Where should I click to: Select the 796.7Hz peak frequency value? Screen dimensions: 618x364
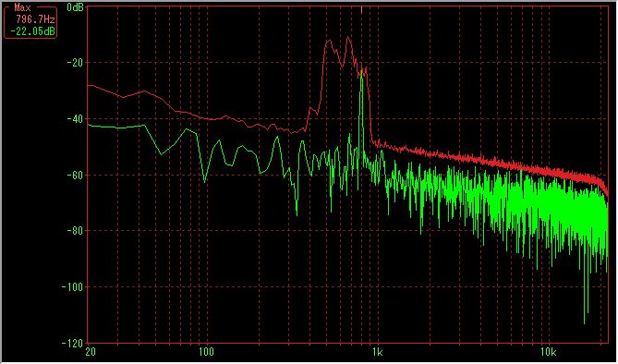pos(35,19)
